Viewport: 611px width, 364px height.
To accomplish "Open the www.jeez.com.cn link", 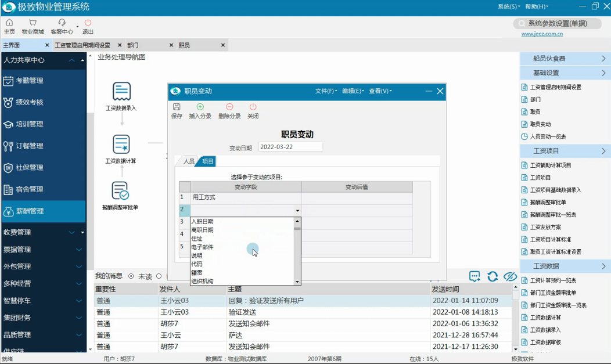I will 542,34.
